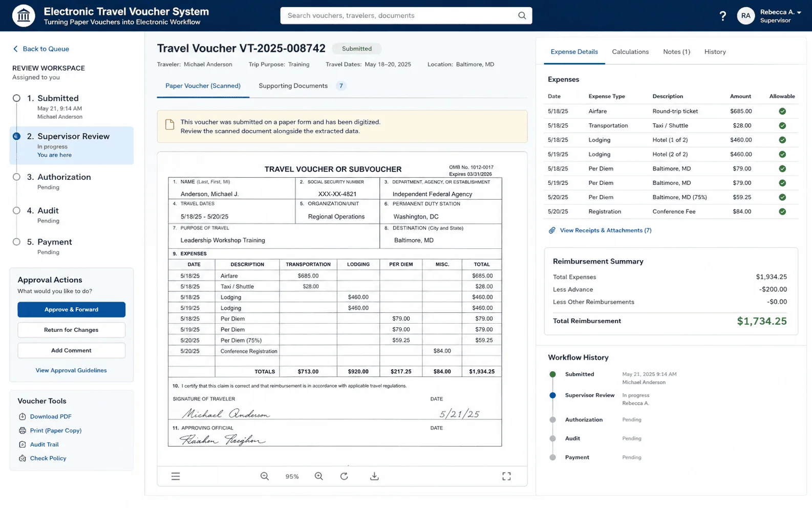This screenshot has width=812, height=508.
Task: Click the Add Comment button
Action: tap(71, 350)
